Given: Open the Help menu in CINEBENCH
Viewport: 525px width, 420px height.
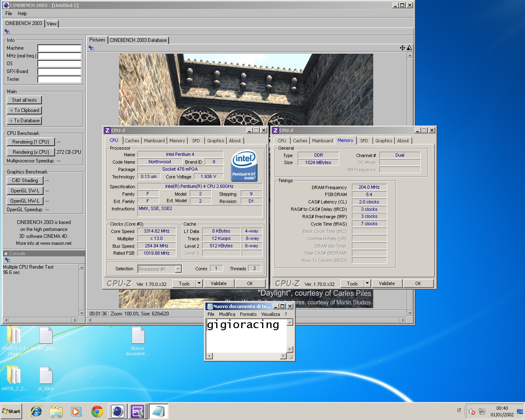Looking at the screenshot, I should (22, 14).
